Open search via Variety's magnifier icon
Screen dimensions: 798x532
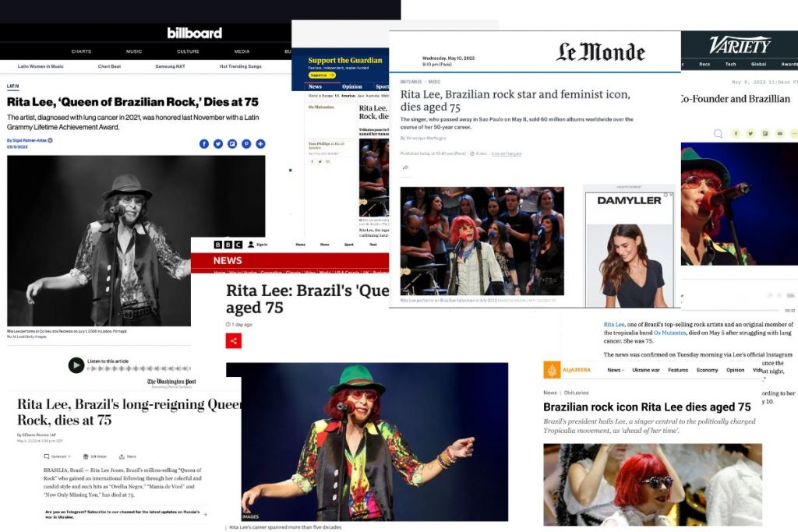(x=718, y=133)
